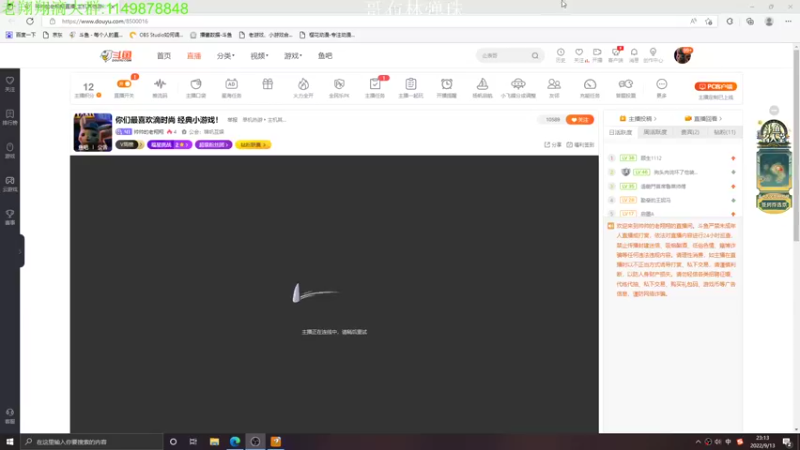Click the dark V badge below title
The height and width of the screenshot is (450, 800).
(129, 145)
